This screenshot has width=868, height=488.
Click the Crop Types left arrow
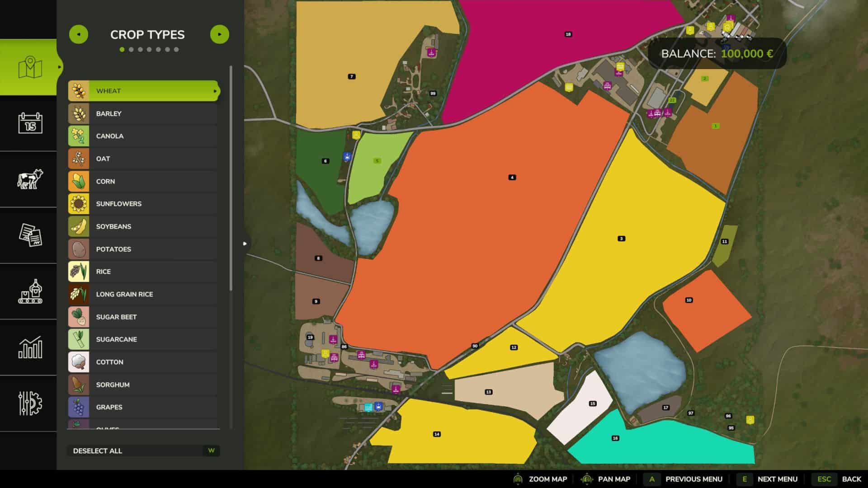click(x=79, y=34)
